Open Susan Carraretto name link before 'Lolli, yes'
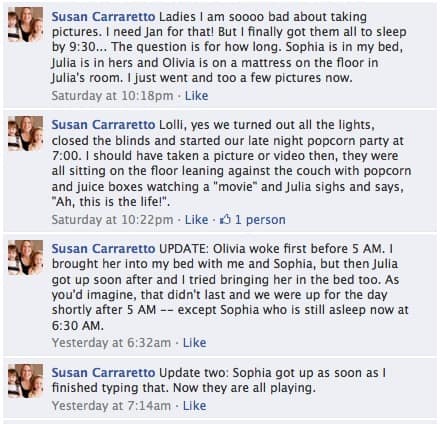Viewport: 441px width, 424px height. click(103, 125)
